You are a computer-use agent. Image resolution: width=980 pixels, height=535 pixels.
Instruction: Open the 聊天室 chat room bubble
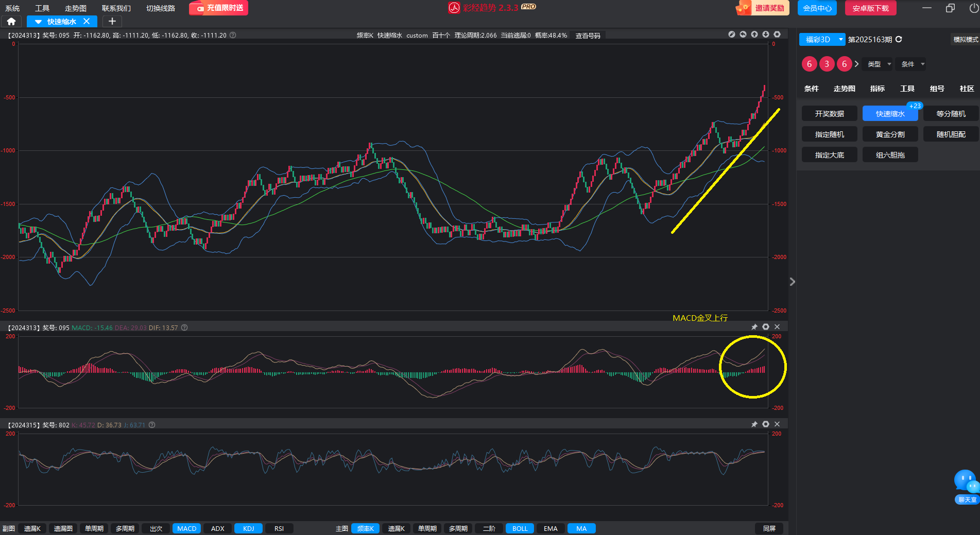point(966,487)
